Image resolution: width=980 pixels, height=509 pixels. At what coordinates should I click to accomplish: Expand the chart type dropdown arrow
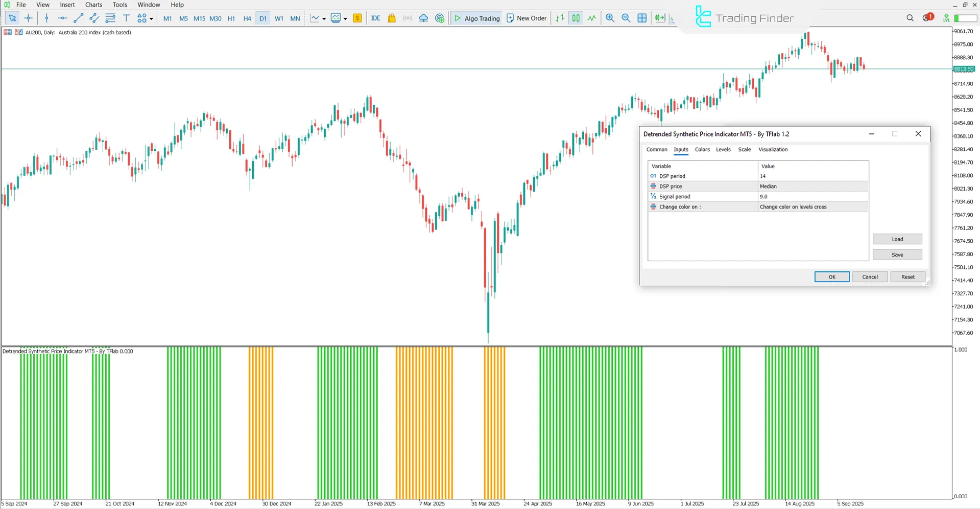click(x=324, y=18)
